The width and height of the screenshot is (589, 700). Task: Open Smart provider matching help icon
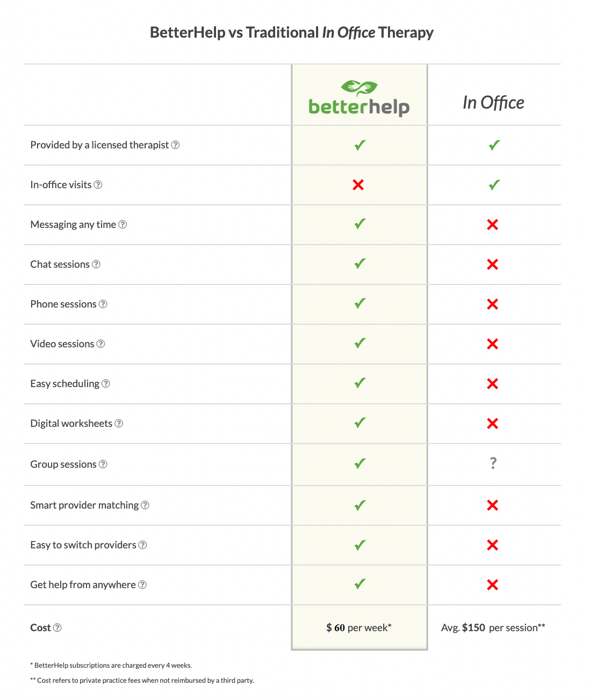145,505
